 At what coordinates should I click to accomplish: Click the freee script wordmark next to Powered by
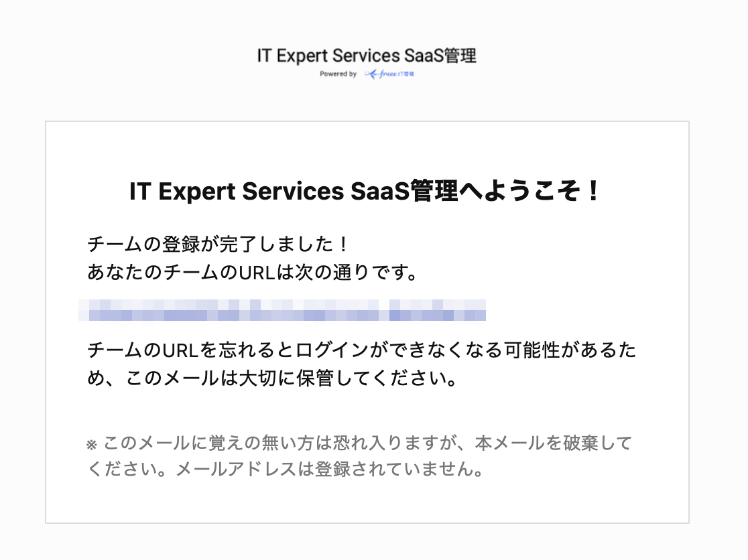pos(388,74)
